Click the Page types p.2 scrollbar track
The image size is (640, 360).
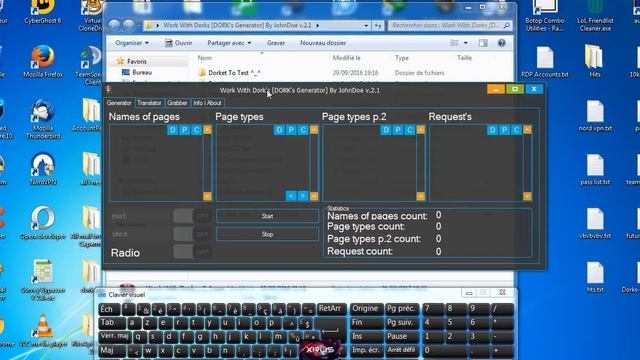click(420, 163)
